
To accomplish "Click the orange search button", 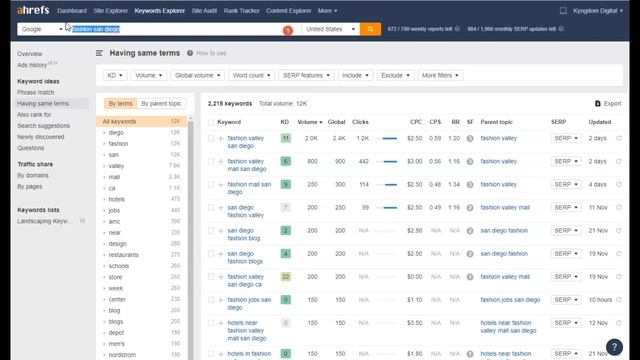I will 370,29.
